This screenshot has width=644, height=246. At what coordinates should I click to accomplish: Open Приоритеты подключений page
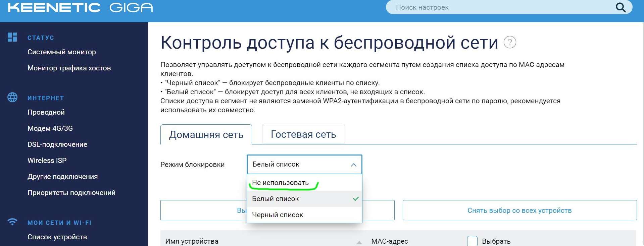point(71,193)
